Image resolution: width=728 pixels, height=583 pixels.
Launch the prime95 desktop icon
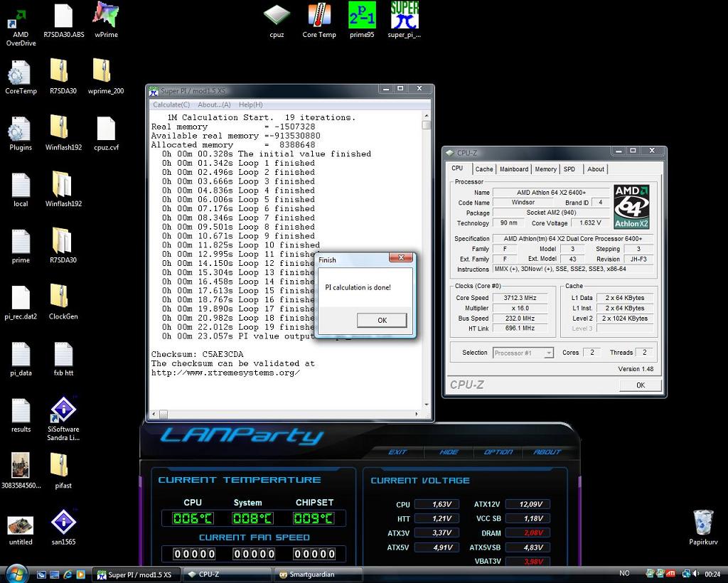[362, 21]
